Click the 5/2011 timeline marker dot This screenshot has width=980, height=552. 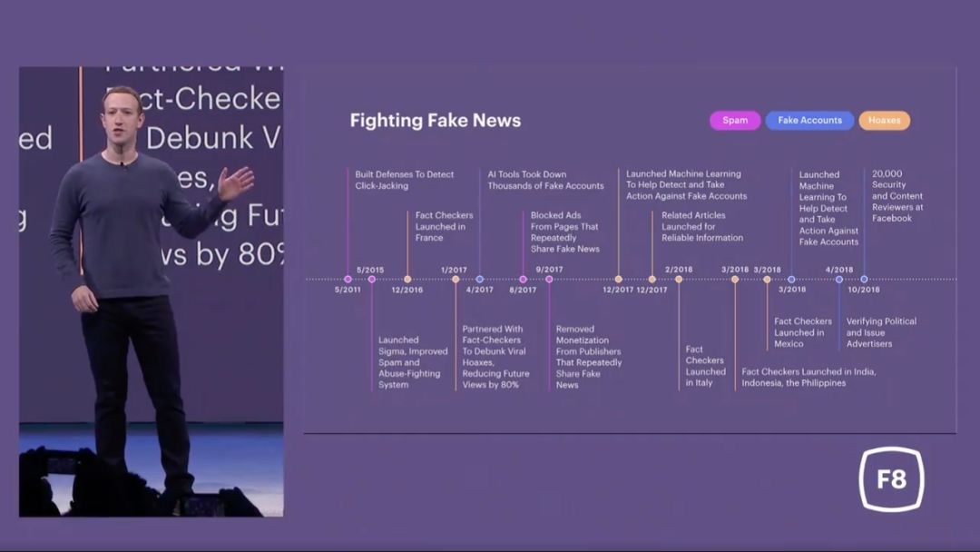tap(348, 280)
